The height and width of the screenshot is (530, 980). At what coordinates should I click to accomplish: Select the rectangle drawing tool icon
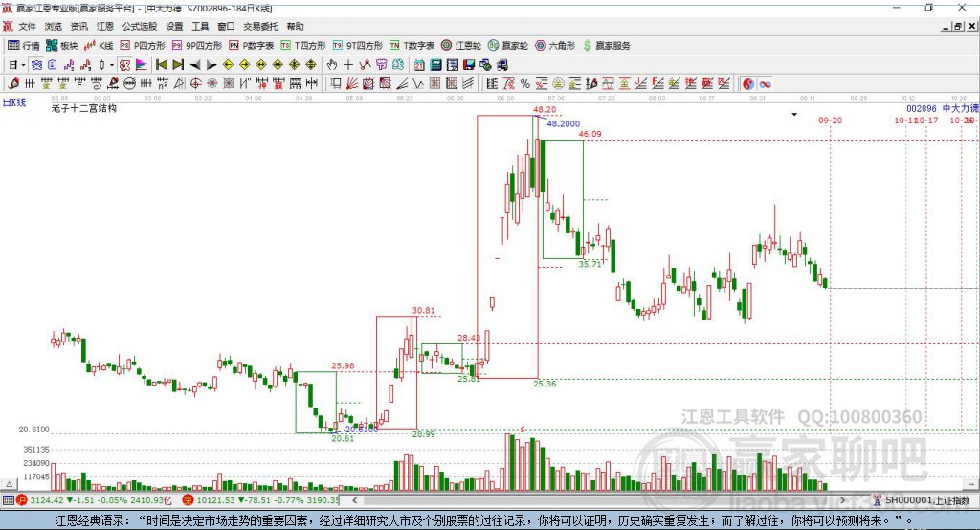pos(336,84)
